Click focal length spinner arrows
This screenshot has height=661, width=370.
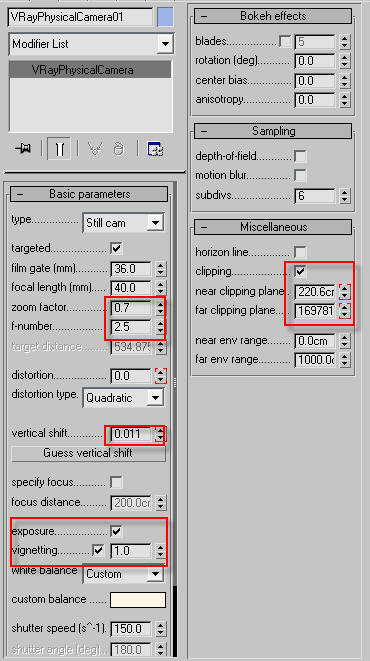click(x=161, y=288)
